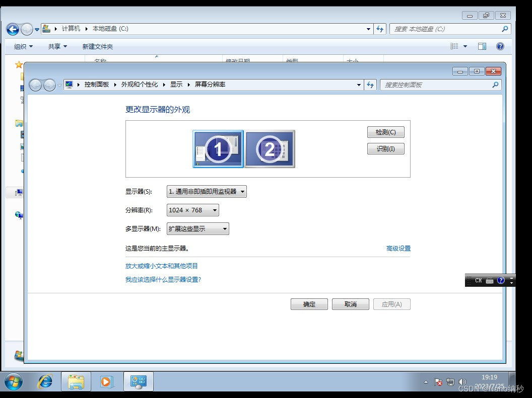Select monitor 1 thumbnail
Image resolution: width=532 pixels, height=398 pixels.
pyautogui.click(x=218, y=149)
